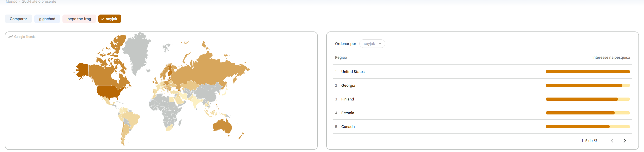
Task: Open the Georgia region row
Action: [482, 85]
